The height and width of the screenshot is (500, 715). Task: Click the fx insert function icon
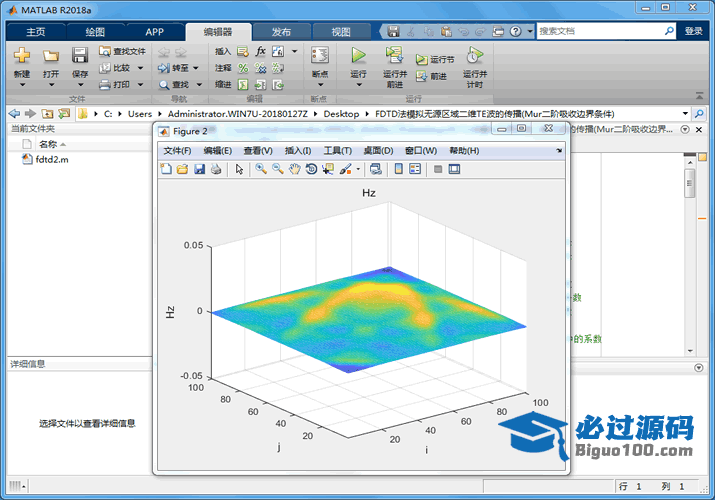(x=260, y=51)
